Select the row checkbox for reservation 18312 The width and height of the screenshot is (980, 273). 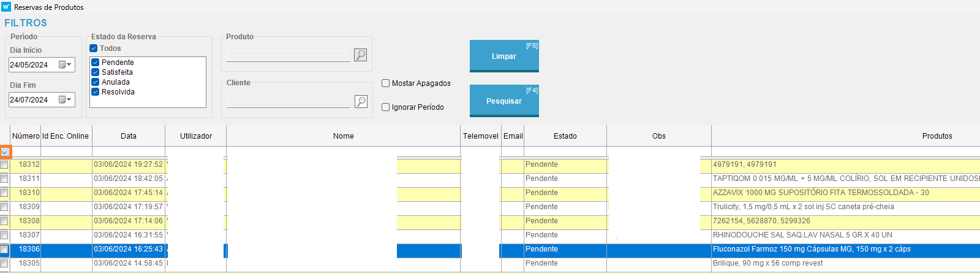coord(4,165)
